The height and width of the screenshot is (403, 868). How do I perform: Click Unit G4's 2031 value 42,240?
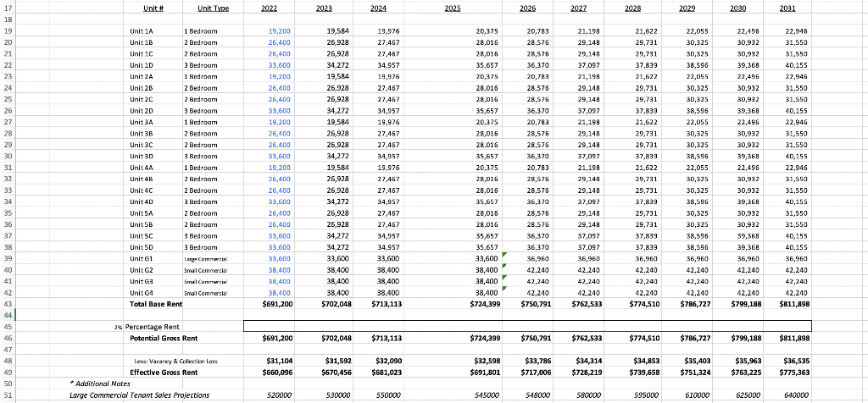point(797,292)
